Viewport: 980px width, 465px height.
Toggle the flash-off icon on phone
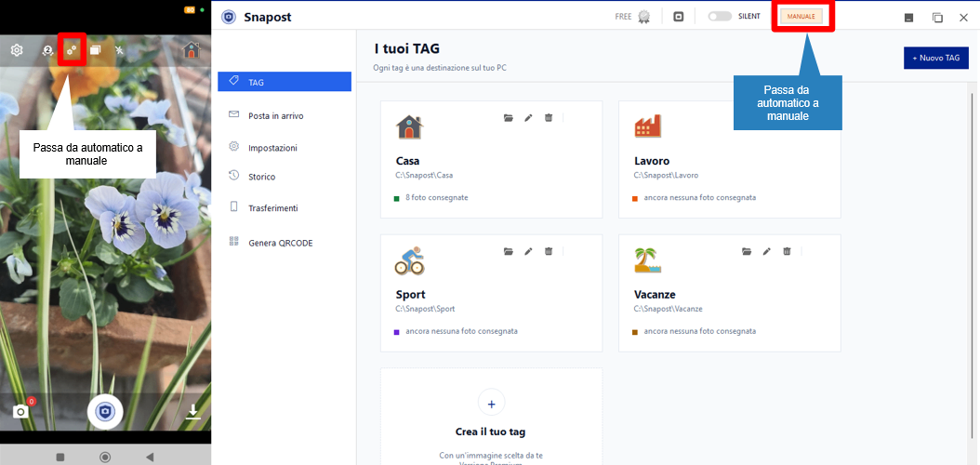[120, 50]
